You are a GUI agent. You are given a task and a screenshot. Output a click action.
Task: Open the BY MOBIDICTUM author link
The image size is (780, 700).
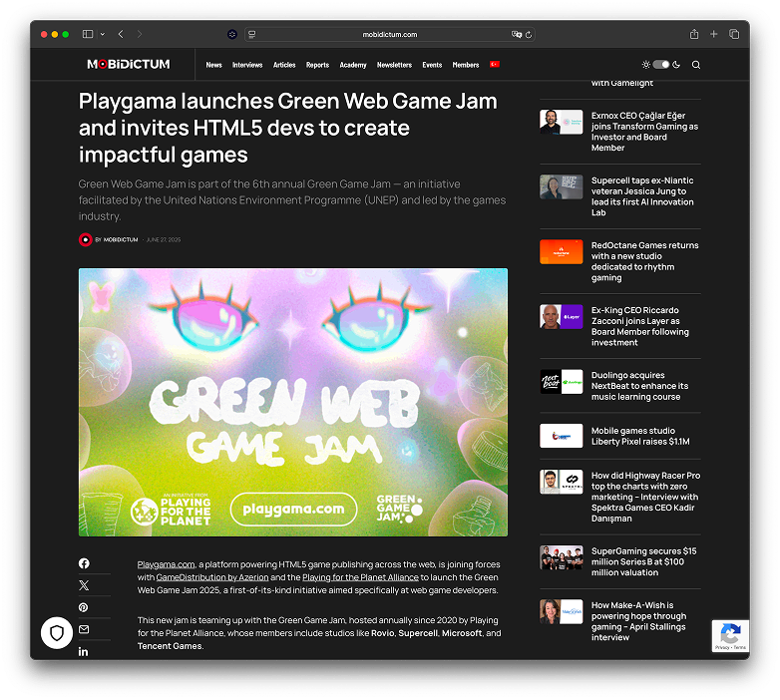coord(117,239)
